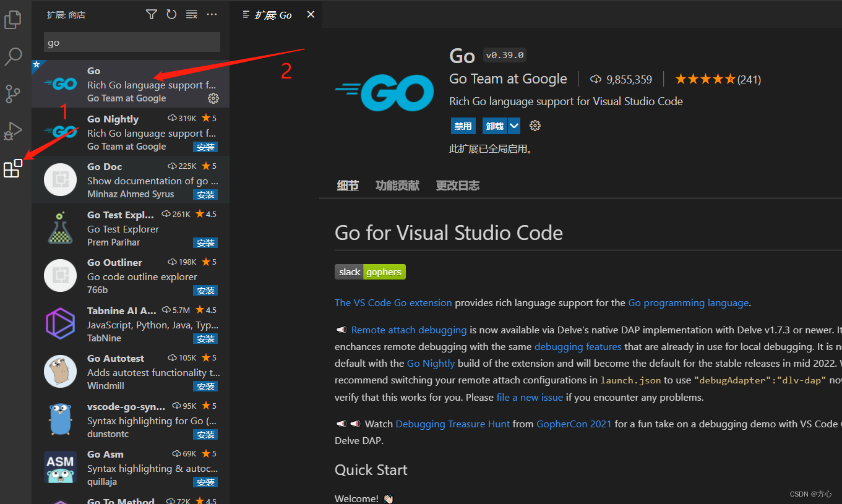
Task: Open the more actions ellipsis menu
Action: (x=212, y=14)
